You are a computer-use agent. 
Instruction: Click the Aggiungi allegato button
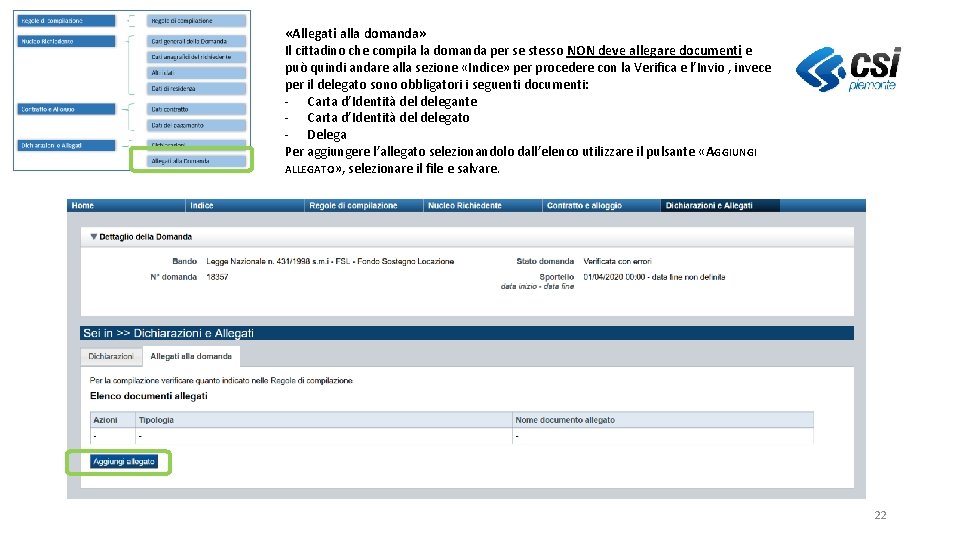pos(124,462)
